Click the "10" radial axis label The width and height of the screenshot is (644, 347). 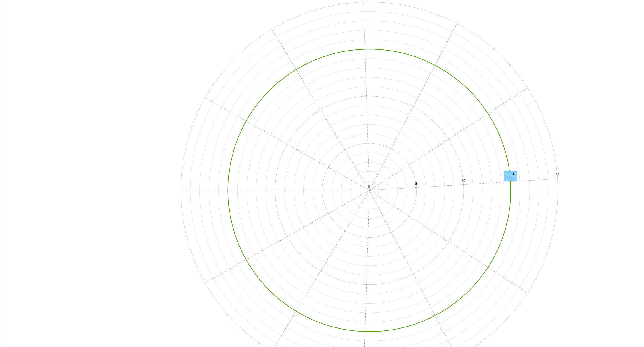463,181
